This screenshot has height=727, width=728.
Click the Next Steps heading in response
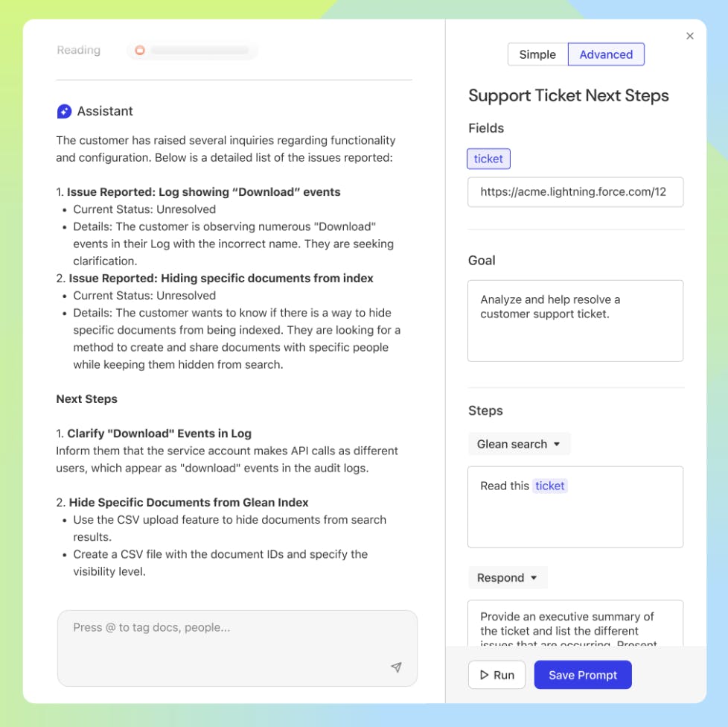pos(86,399)
